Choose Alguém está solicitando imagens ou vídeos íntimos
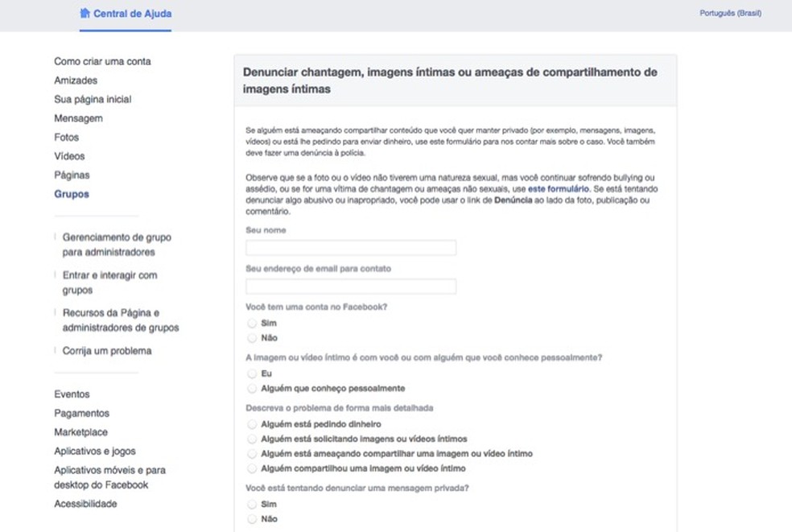The width and height of the screenshot is (792, 532). pos(252,439)
